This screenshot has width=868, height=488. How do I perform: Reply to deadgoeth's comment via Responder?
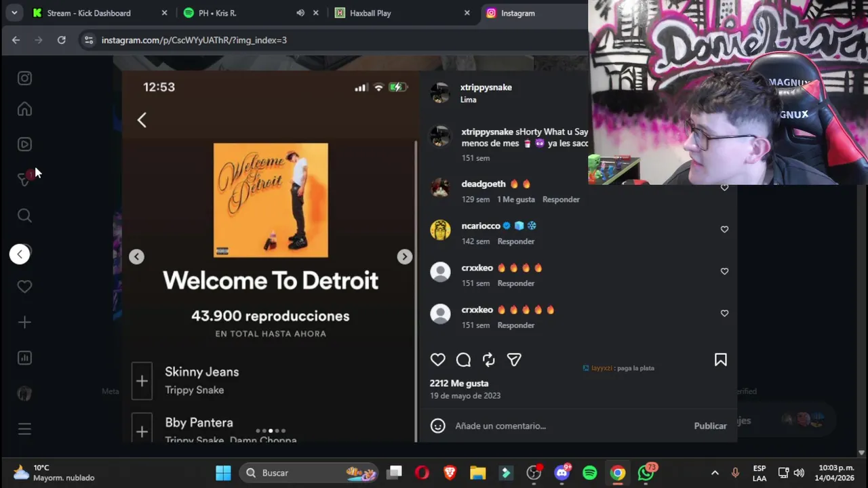(561, 199)
